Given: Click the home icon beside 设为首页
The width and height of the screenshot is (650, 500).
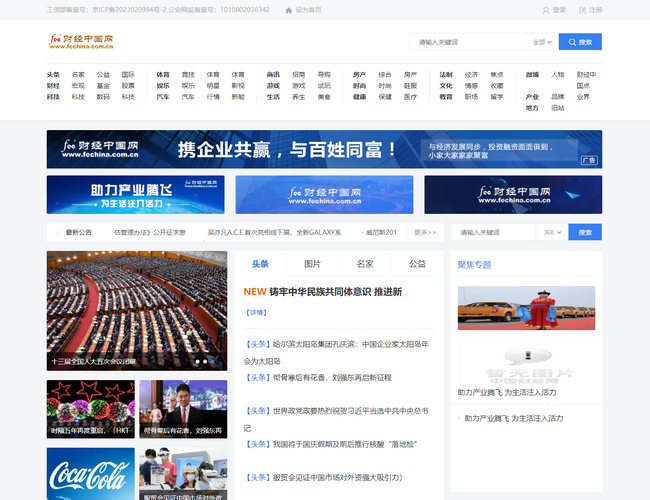Looking at the screenshot, I should coord(289,10).
